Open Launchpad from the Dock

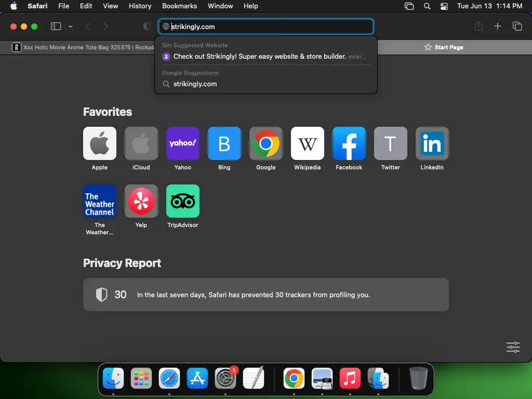click(x=141, y=378)
